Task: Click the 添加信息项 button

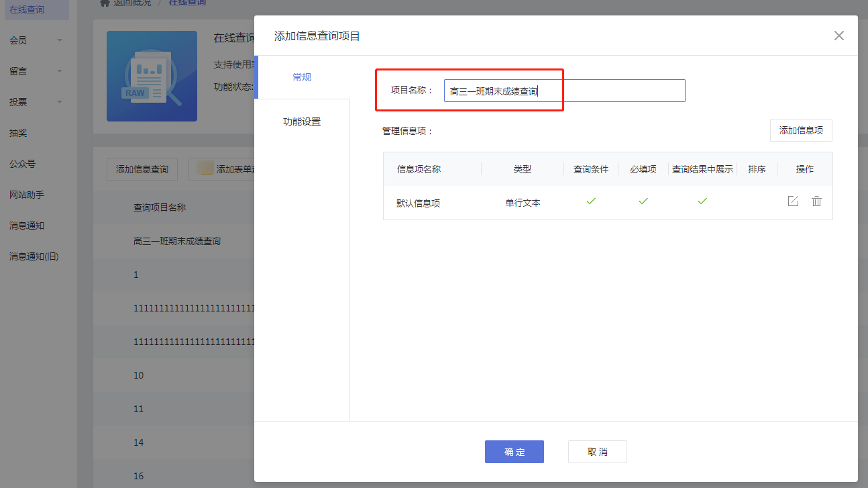Action: (x=801, y=130)
